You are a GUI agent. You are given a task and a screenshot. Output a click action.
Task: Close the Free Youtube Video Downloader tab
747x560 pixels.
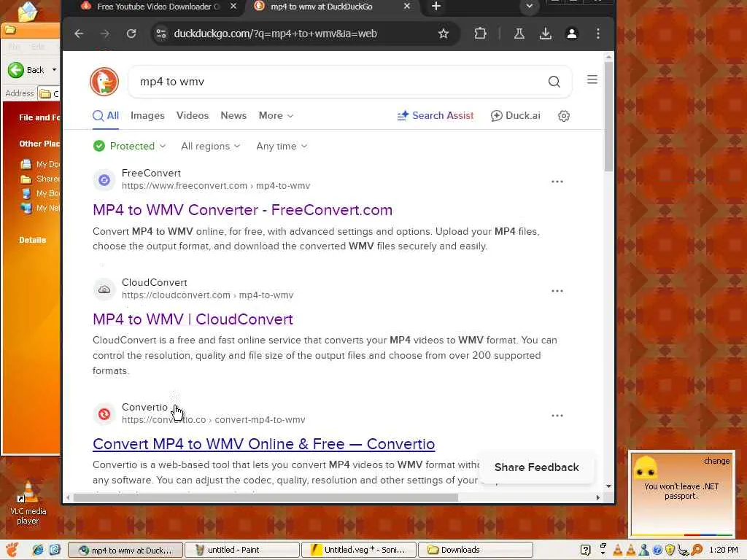(233, 6)
